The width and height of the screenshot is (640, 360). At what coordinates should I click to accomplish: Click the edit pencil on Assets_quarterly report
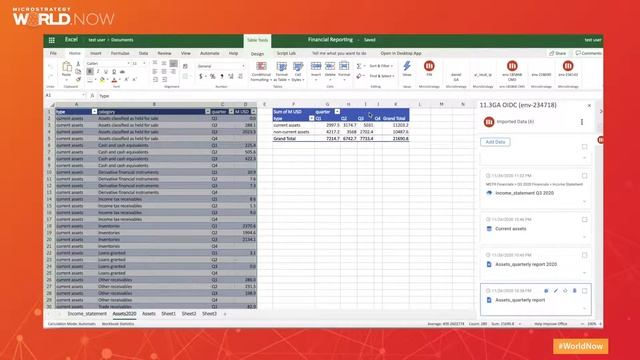[x=556, y=291]
